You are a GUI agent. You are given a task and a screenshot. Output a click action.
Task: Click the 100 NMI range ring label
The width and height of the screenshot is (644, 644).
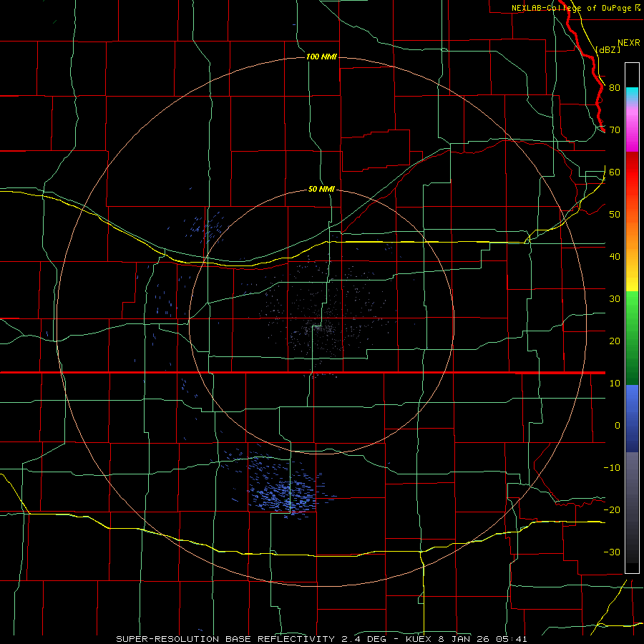coord(321,57)
